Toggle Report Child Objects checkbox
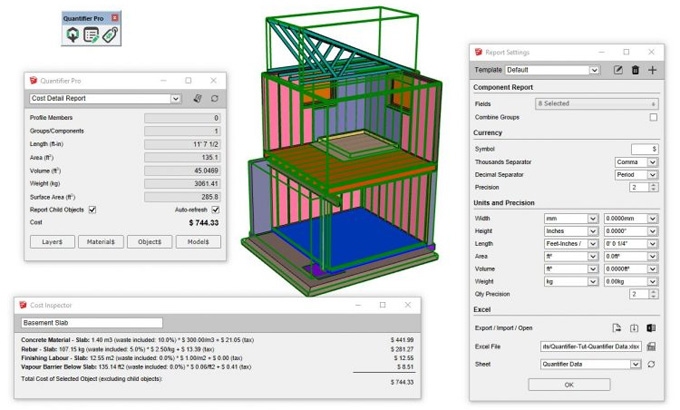The width and height of the screenshot is (680, 410). [93, 210]
